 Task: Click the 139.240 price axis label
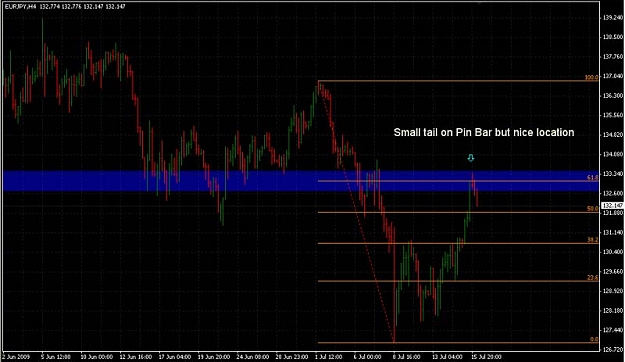tap(613, 18)
